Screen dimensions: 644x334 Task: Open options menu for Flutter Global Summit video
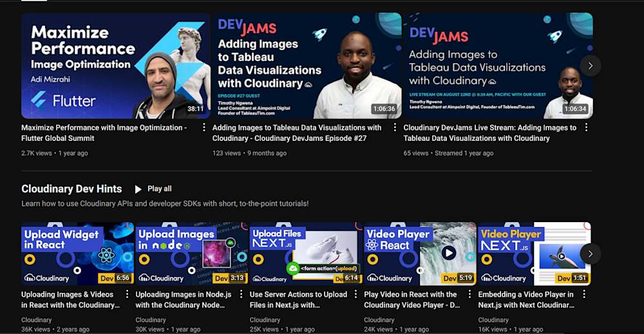point(204,127)
